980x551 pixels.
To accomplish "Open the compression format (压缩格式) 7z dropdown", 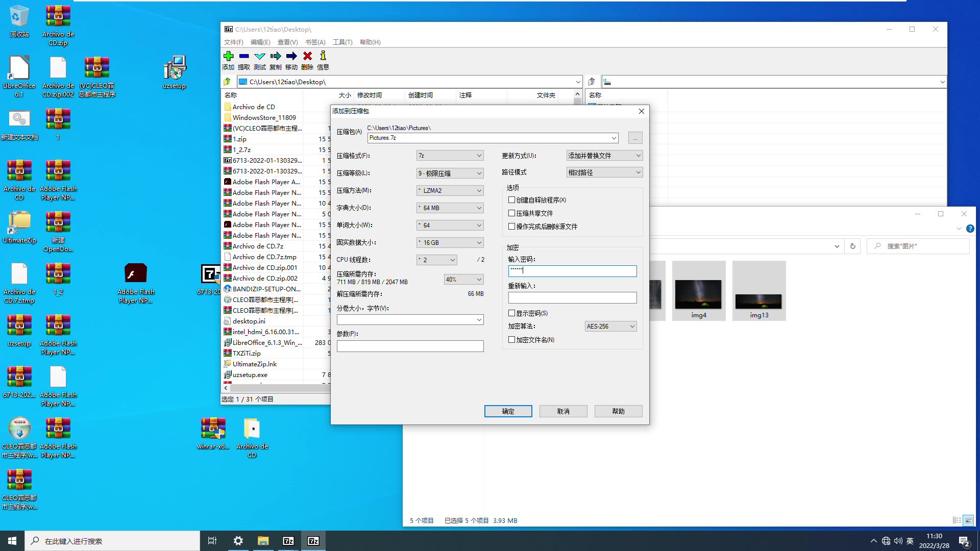I will coord(450,156).
